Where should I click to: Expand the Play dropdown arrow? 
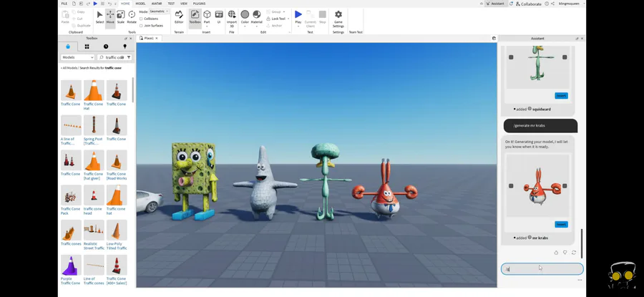[298, 26]
